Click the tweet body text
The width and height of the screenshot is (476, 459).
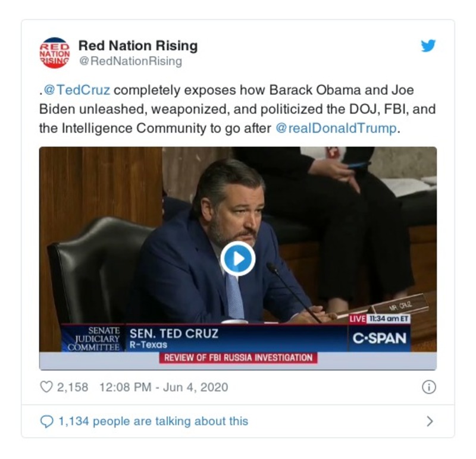(226, 109)
